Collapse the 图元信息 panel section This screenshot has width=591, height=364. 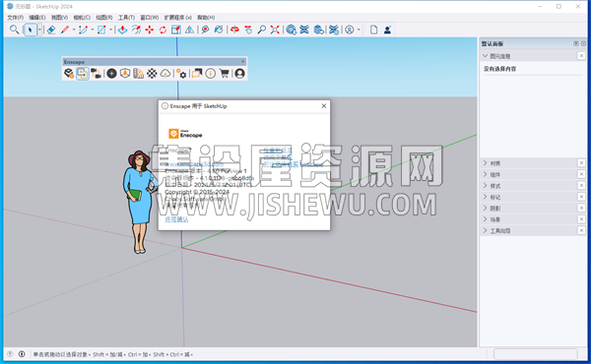click(x=485, y=56)
